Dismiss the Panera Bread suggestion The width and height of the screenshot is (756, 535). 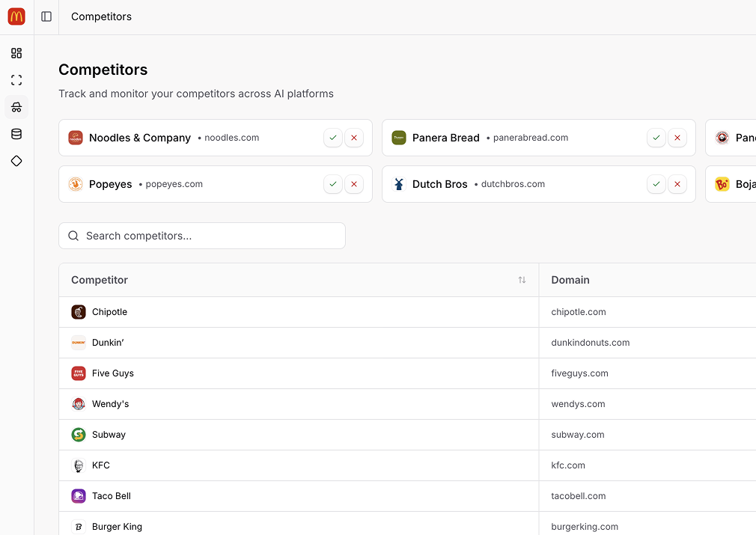pyautogui.click(x=677, y=138)
